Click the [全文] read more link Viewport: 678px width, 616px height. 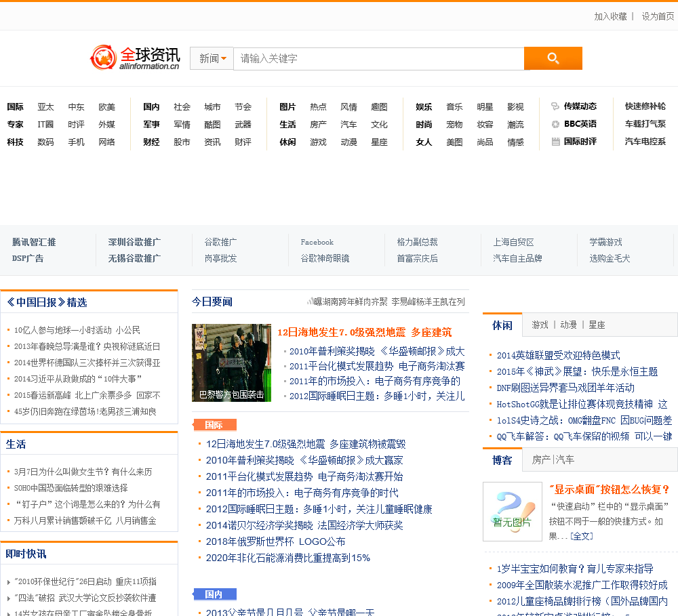[582, 536]
